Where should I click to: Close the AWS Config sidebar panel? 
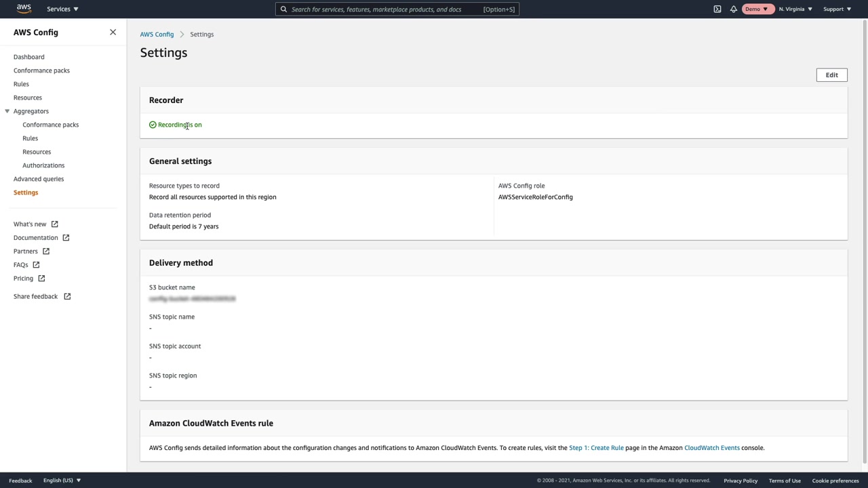point(113,33)
